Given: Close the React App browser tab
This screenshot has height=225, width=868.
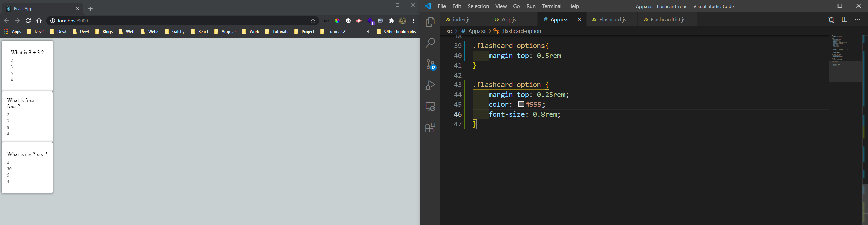Looking at the screenshot, I should click(78, 9).
